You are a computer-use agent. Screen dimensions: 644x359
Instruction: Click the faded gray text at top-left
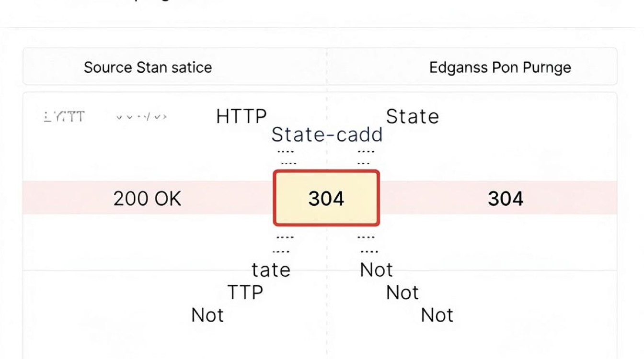coord(64,116)
